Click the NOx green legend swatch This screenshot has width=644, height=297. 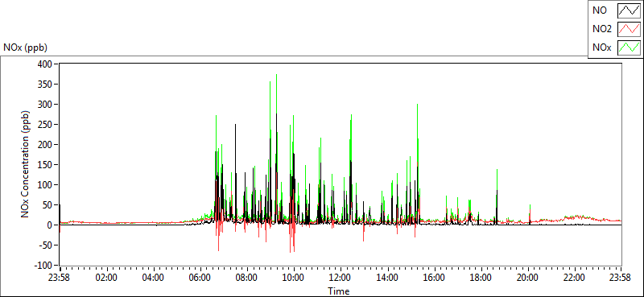[630, 47]
